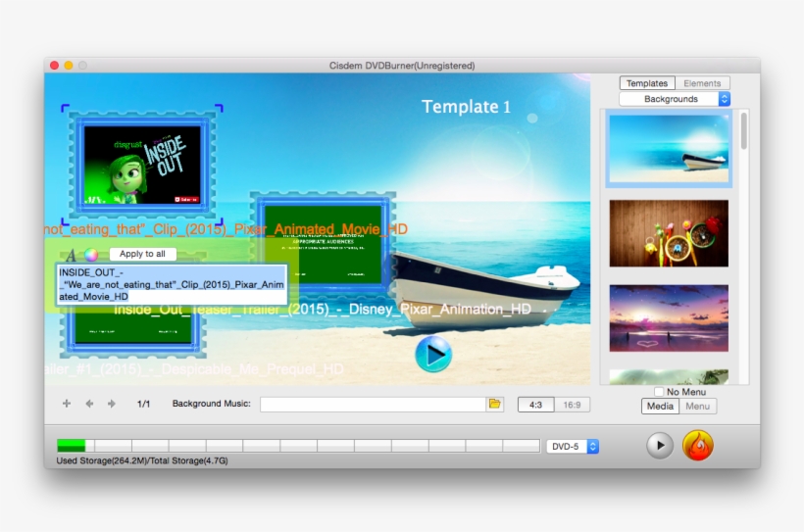Click the orange "Pixar_Animated_Movie_HD" caption under first clip
Viewport: 804px width, 532px height.
click(321, 229)
